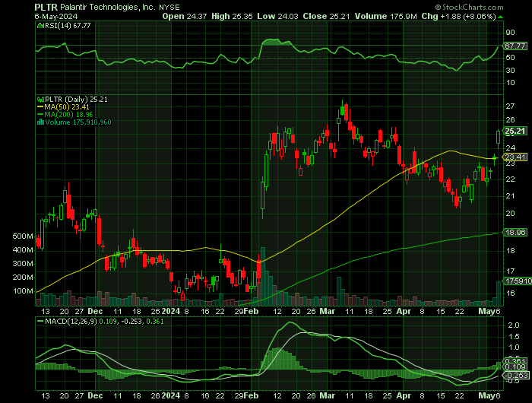The height and width of the screenshot is (403, 532).
Task: Click the 'MA(50) 23.41' legend text
Action: (67, 107)
